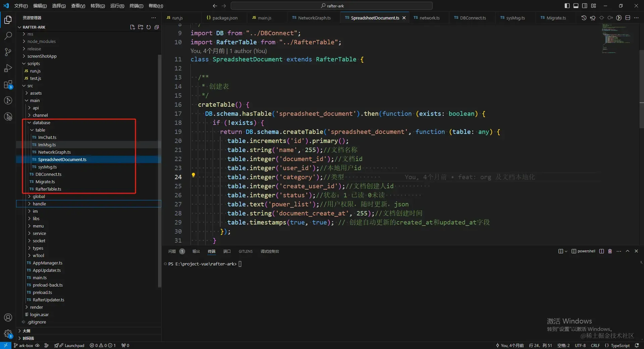Open the Source Control view
Viewport: 644px width, 349px height.
8,52
